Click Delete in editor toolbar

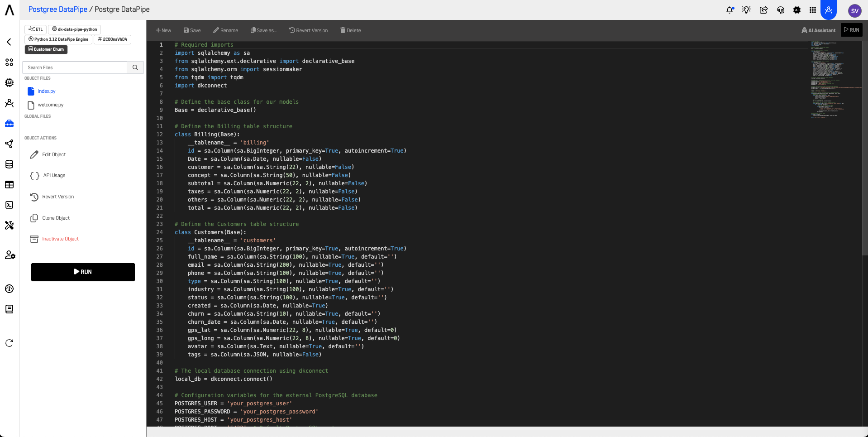point(350,30)
